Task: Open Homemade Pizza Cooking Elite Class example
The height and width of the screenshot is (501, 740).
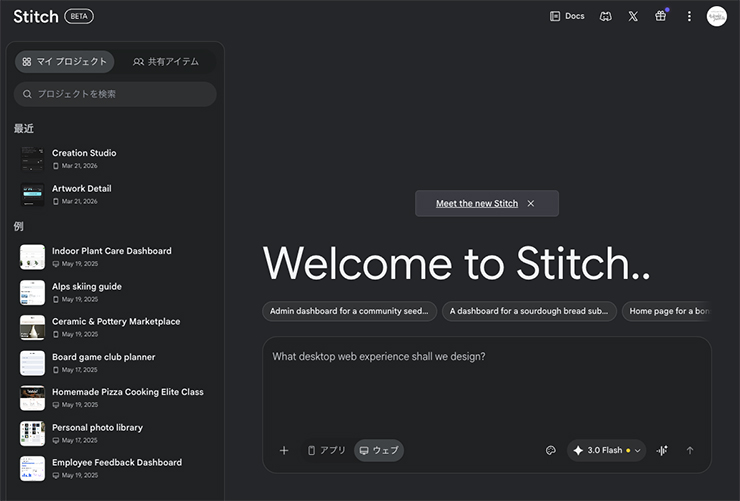Action: (113, 398)
